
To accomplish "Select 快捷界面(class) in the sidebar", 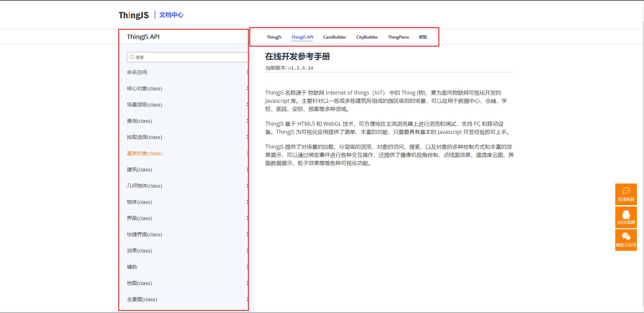I will click(x=145, y=235).
